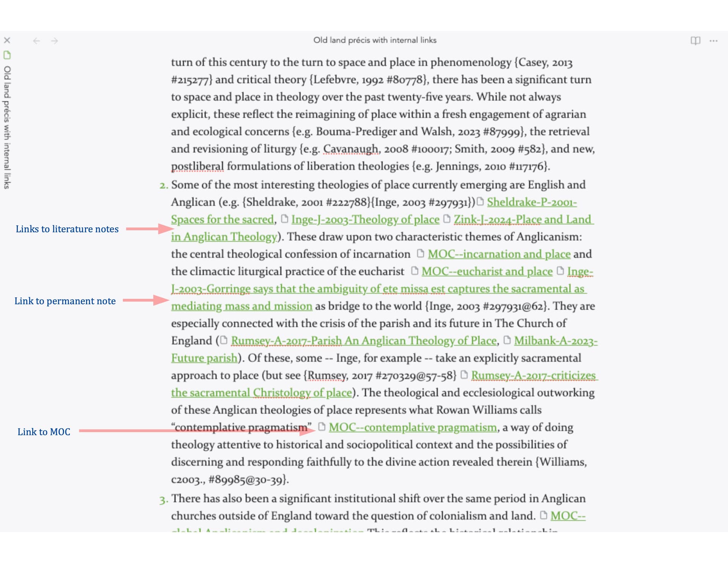Select the vertical sidebar tab 'Old land précis with internal links'

(x=7, y=127)
